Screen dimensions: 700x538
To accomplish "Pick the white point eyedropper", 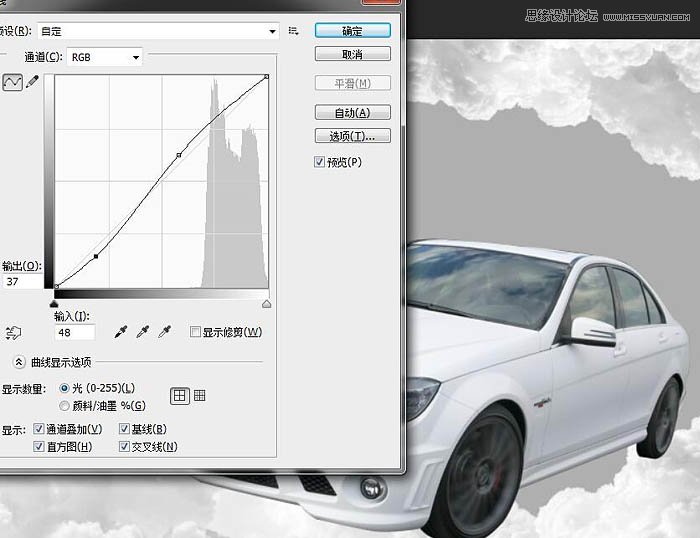I will [x=166, y=331].
